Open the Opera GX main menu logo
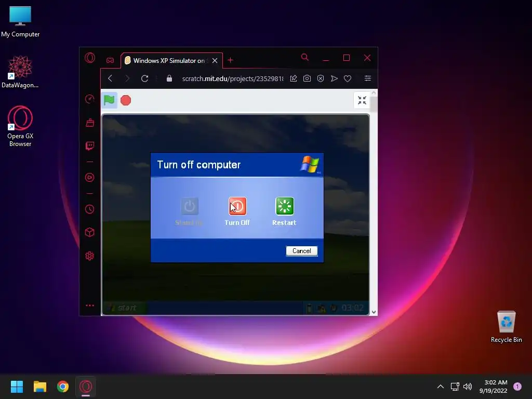 [90, 58]
